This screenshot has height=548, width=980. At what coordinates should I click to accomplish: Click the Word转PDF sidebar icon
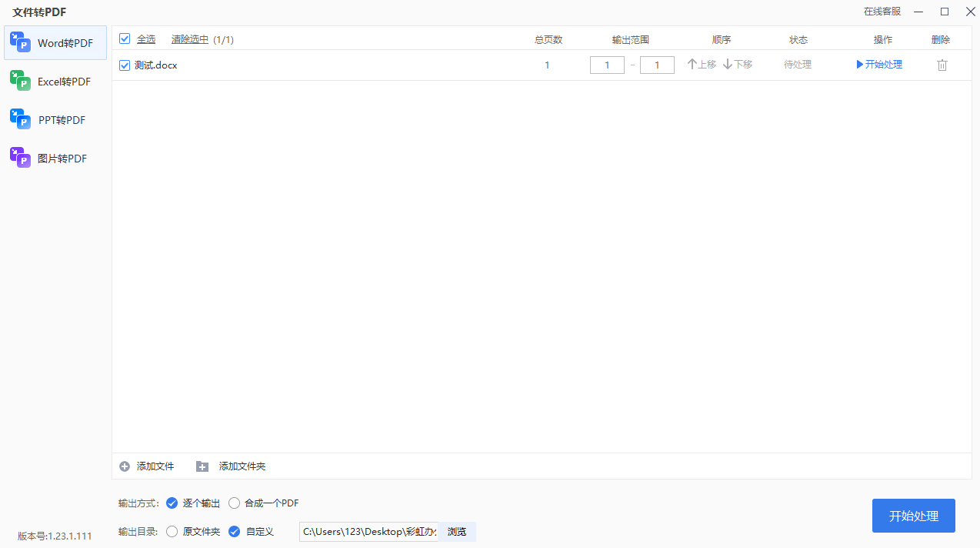point(20,42)
